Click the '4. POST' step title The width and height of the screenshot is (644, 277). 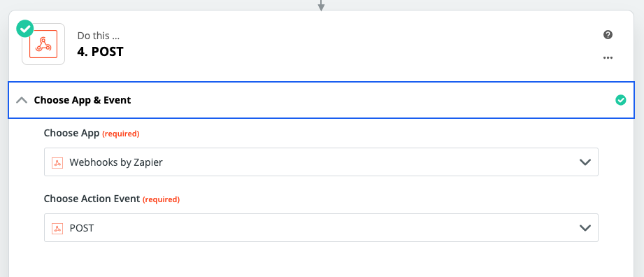[x=100, y=52]
